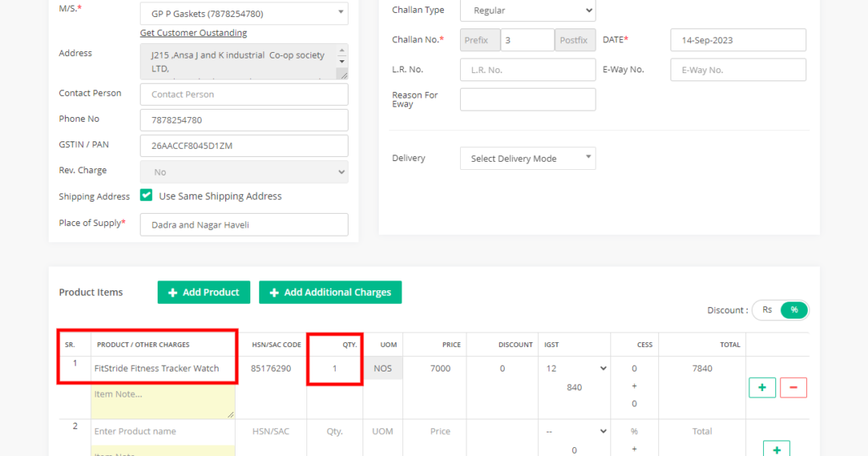Click the Place of Supply field

pyautogui.click(x=244, y=224)
